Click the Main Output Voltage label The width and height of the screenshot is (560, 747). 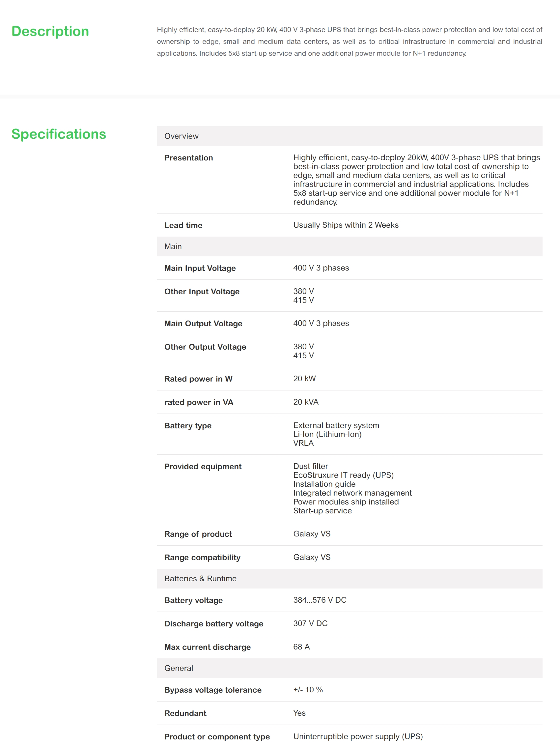pyautogui.click(x=203, y=324)
